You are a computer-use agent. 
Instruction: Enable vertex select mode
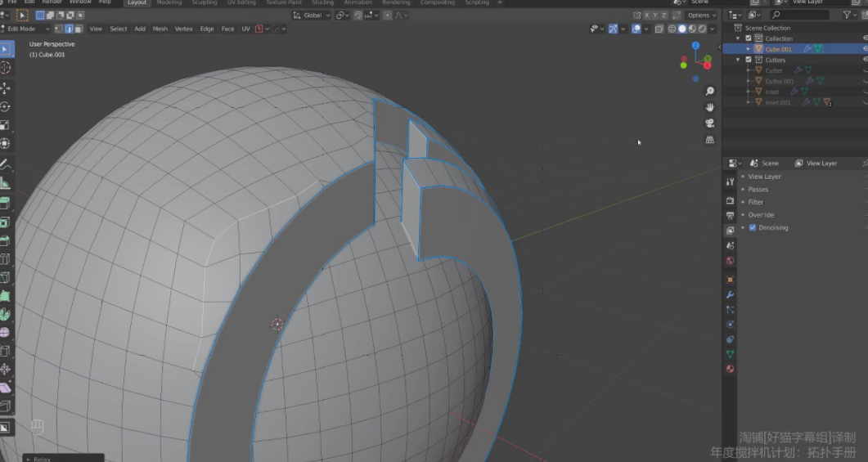pyautogui.click(x=59, y=29)
